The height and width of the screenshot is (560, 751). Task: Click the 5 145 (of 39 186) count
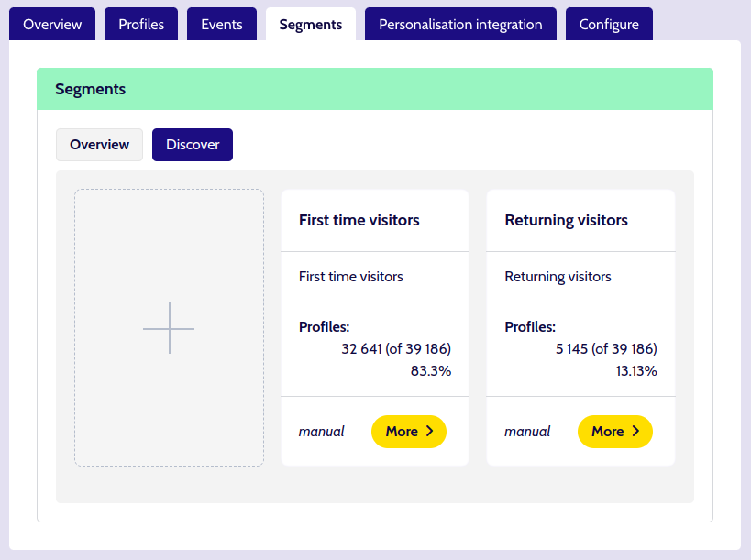(606, 349)
